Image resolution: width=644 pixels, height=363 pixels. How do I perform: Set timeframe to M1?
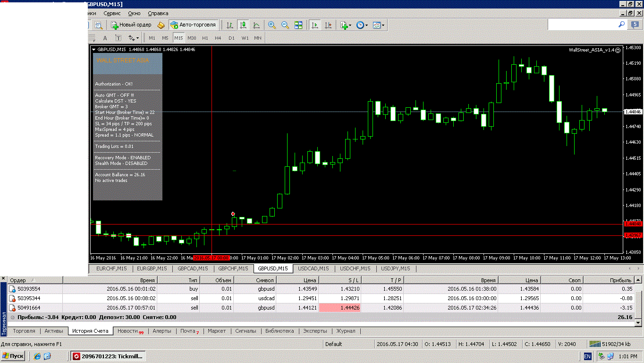point(152,38)
